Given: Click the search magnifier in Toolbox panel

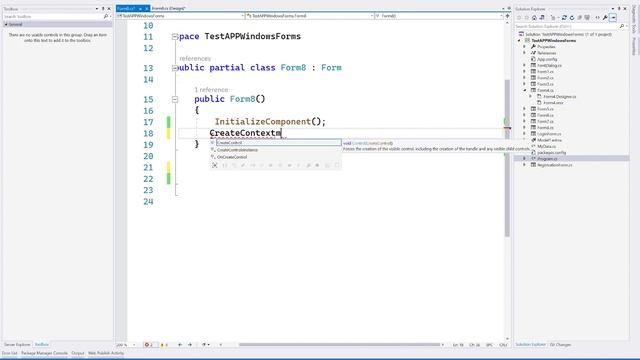Looking at the screenshot, I should [106, 16].
